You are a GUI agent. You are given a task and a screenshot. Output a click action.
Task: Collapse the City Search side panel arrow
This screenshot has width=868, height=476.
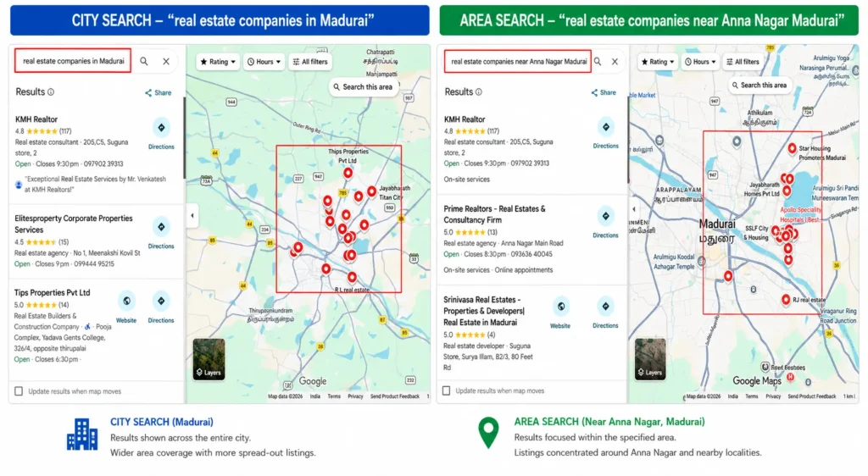(192, 216)
